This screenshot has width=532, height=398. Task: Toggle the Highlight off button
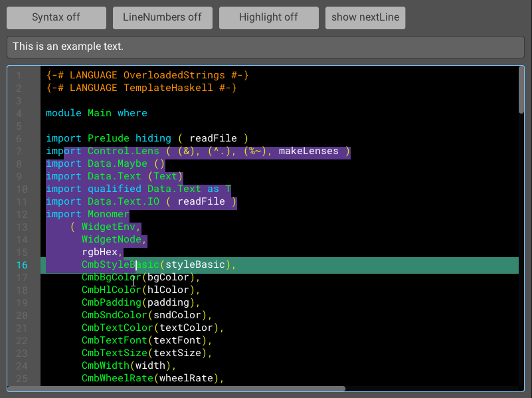pos(268,18)
